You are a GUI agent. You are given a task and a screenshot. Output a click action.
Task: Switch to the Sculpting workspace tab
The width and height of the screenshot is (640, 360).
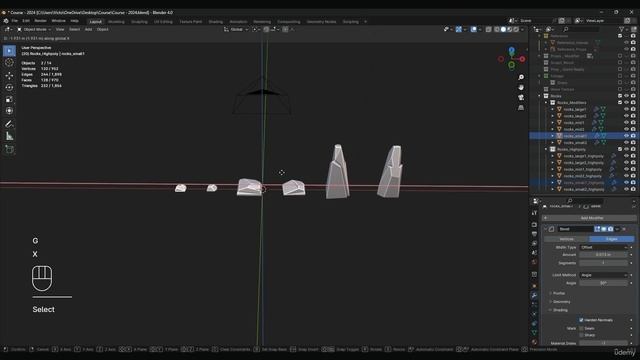point(139,22)
